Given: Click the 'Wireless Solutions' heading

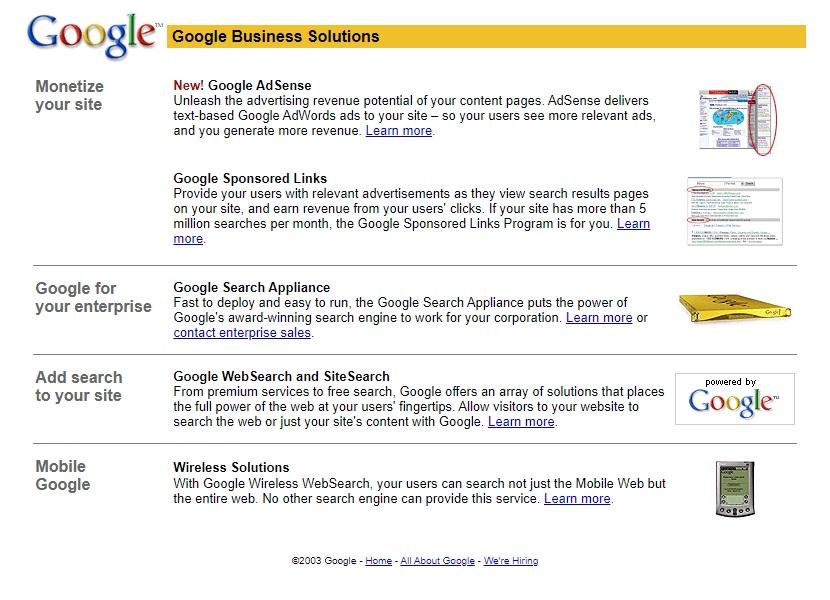Looking at the screenshot, I should [231, 467].
